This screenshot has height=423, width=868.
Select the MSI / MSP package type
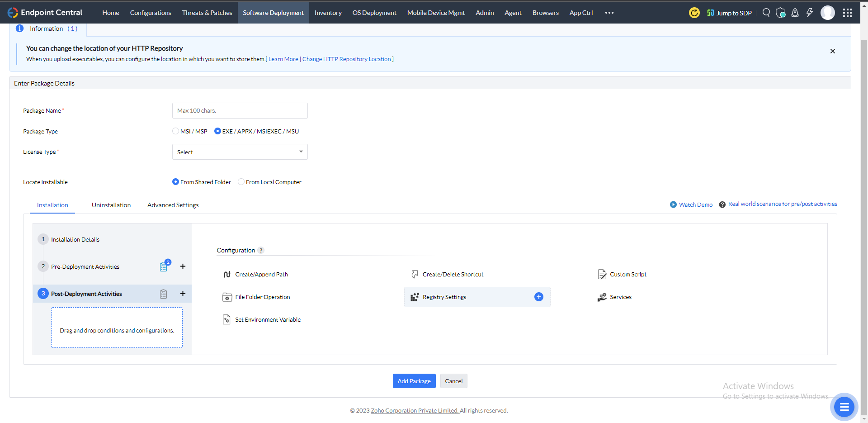pyautogui.click(x=176, y=131)
